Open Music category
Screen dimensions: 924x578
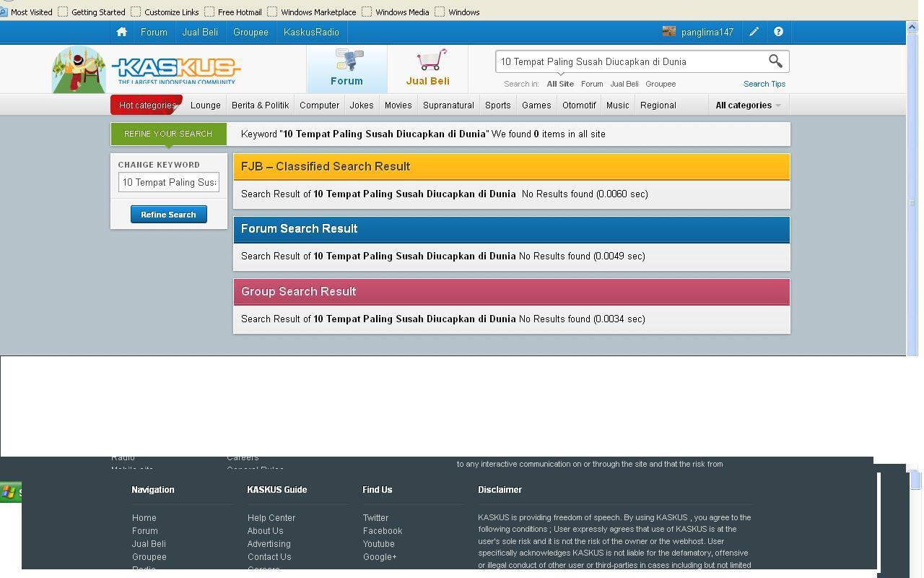click(617, 105)
